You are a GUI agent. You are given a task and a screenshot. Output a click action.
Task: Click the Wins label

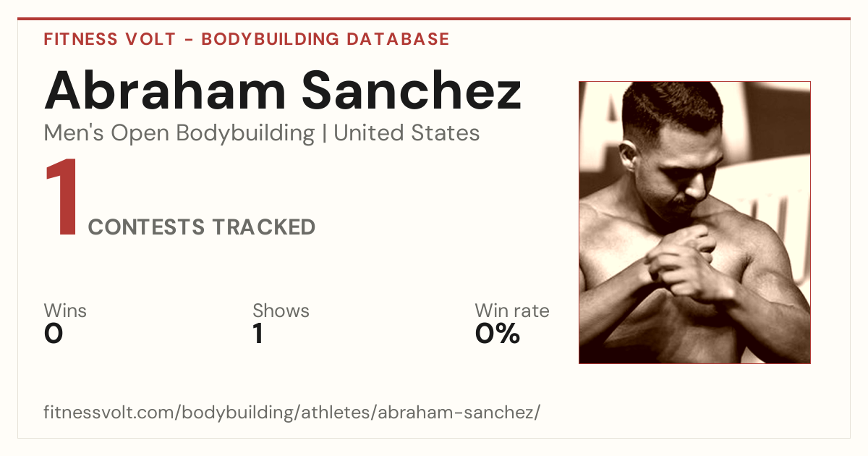tap(65, 311)
